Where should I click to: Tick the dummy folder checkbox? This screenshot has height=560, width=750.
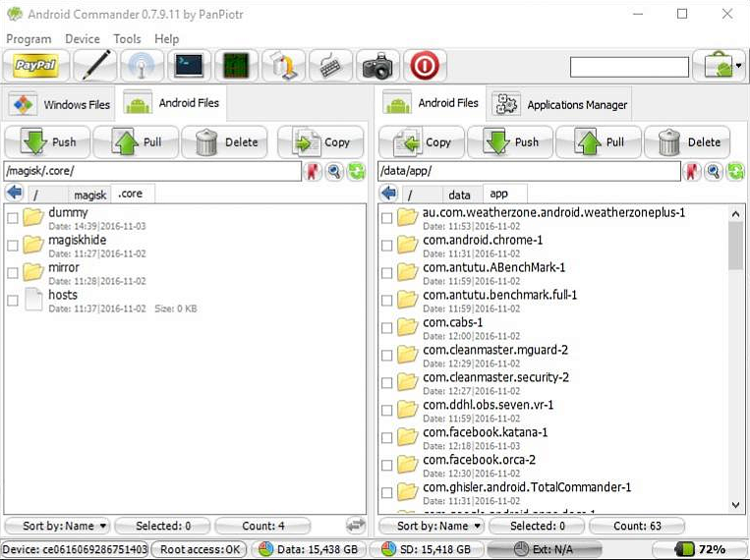(x=13, y=218)
